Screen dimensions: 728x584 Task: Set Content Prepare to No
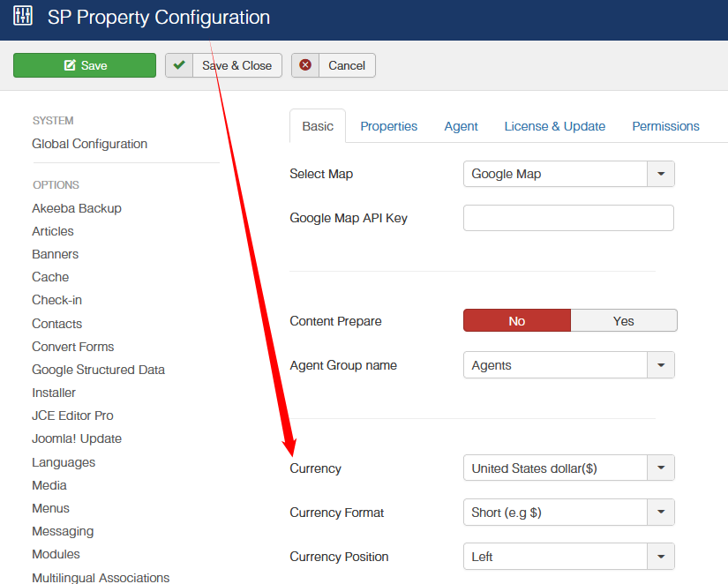tap(517, 321)
